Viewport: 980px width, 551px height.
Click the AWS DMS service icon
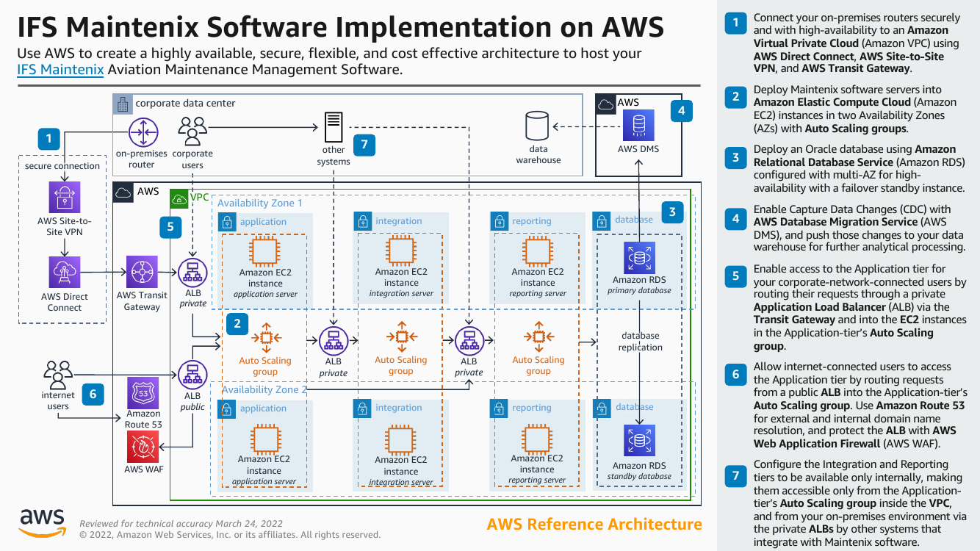click(638, 126)
